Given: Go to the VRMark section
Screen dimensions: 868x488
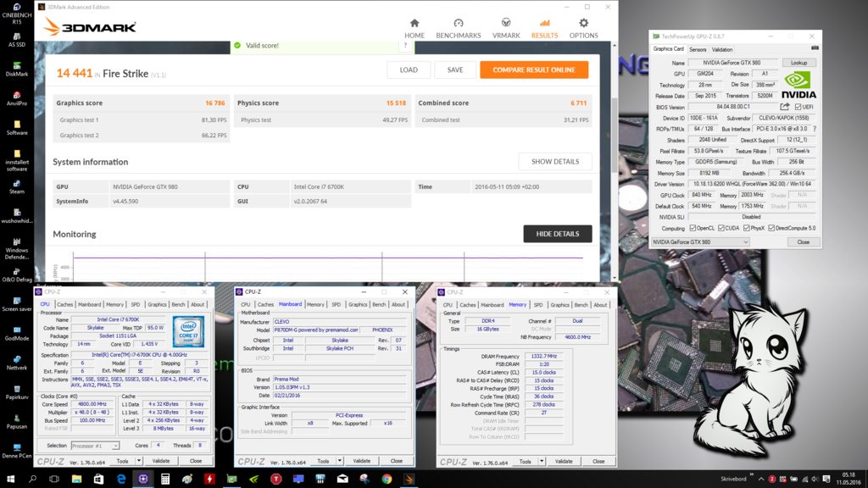Looking at the screenshot, I should pyautogui.click(x=506, y=28).
